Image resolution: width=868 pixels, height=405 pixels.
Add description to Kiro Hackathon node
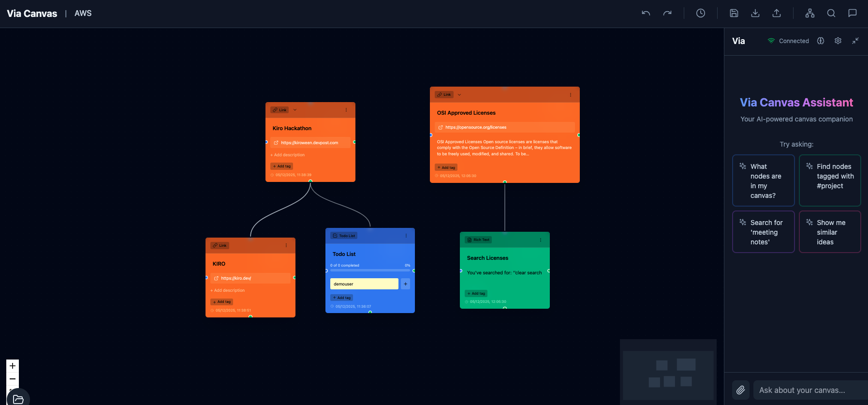point(288,155)
